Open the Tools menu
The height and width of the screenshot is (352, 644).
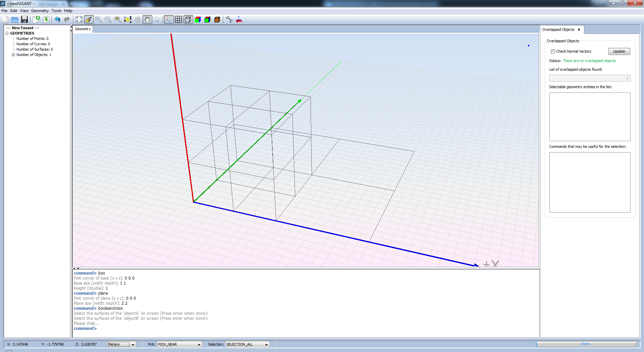click(56, 11)
